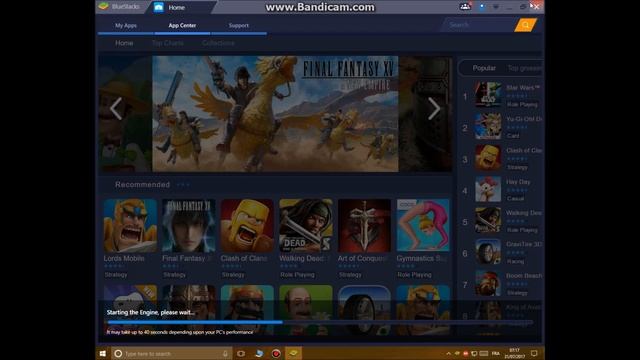Click the Clash of Clans title under Recommended
640x360 pixels.
click(x=244, y=258)
